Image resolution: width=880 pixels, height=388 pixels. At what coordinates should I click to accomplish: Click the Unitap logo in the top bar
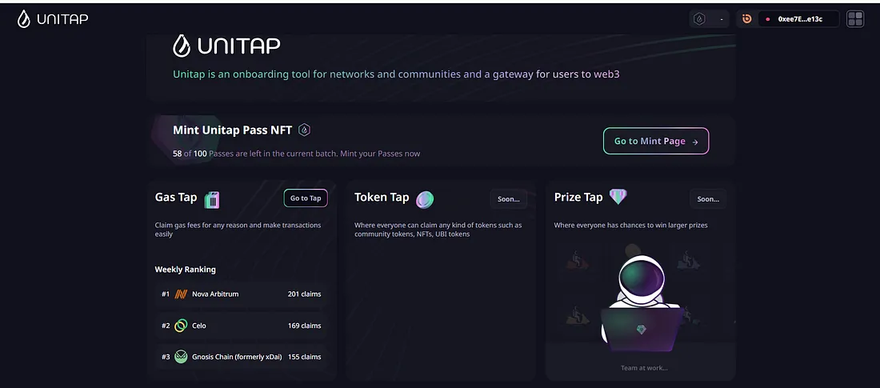coord(53,19)
